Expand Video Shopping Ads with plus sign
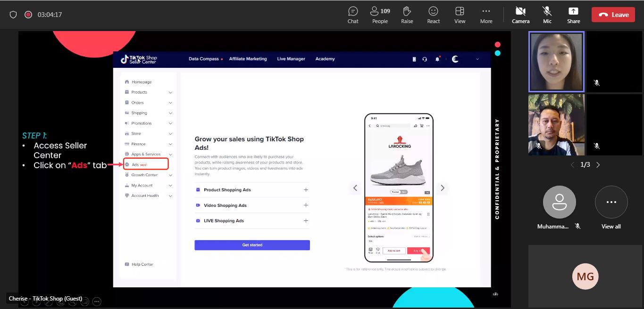 (306, 205)
